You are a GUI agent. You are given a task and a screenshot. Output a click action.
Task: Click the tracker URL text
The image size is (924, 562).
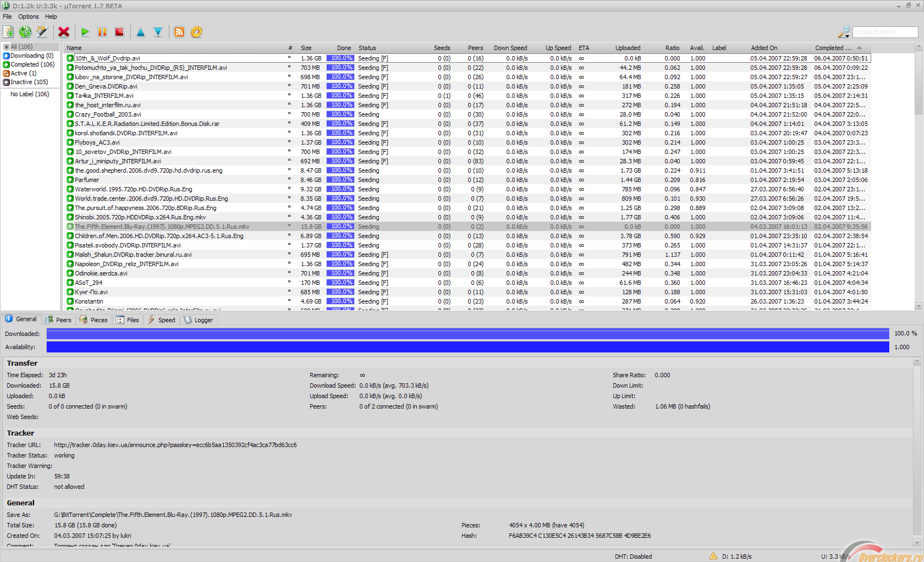[175, 445]
